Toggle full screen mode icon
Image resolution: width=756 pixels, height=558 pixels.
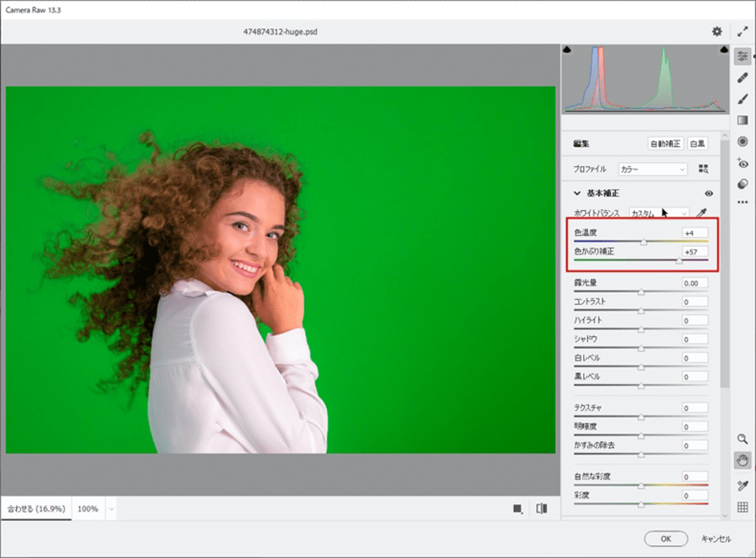pyautogui.click(x=743, y=31)
